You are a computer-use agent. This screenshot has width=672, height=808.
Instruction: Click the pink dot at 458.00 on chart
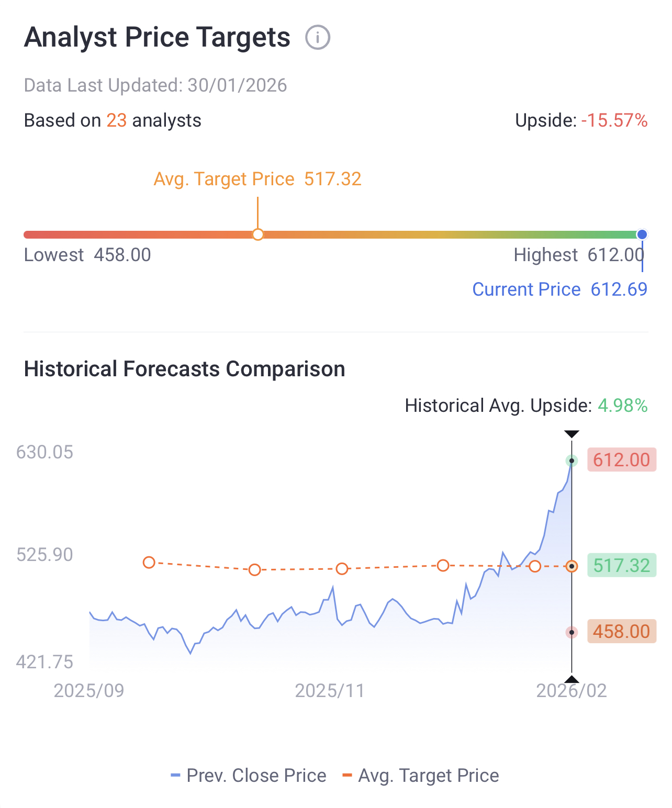click(x=572, y=632)
